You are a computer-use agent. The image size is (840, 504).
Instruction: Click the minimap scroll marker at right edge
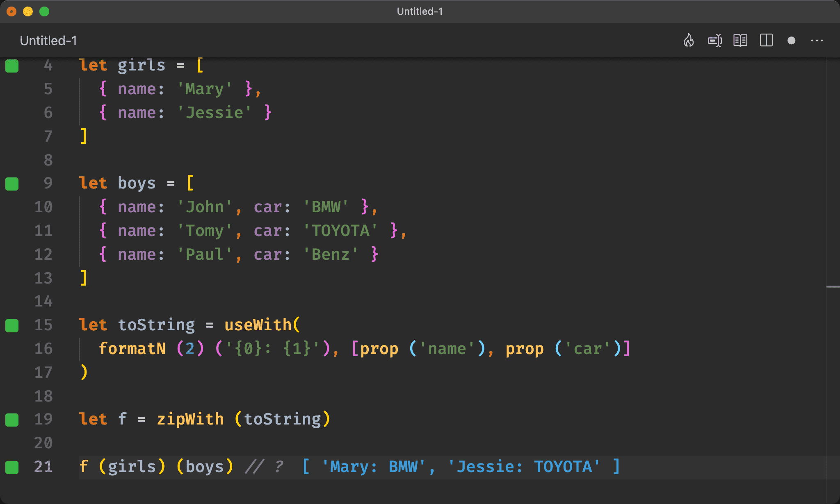(x=833, y=287)
